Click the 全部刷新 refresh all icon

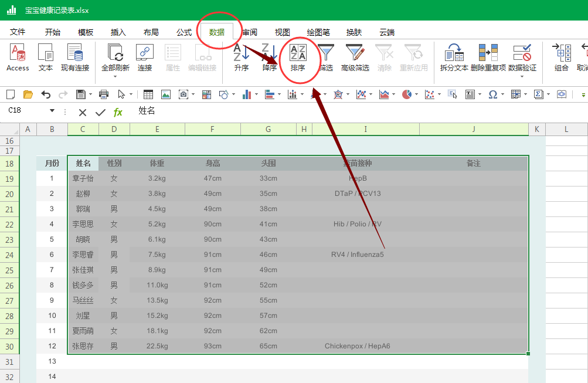click(x=115, y=53)
